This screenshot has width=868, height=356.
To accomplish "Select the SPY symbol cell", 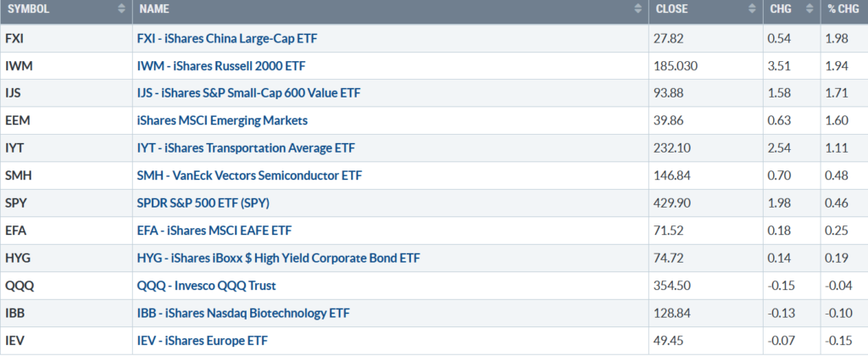I will [x=66, y=203].
